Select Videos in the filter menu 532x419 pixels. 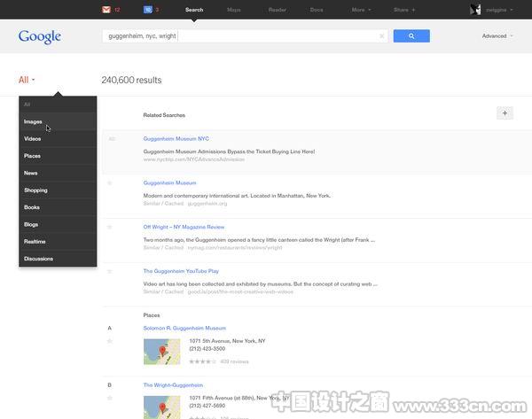(58, 139)
